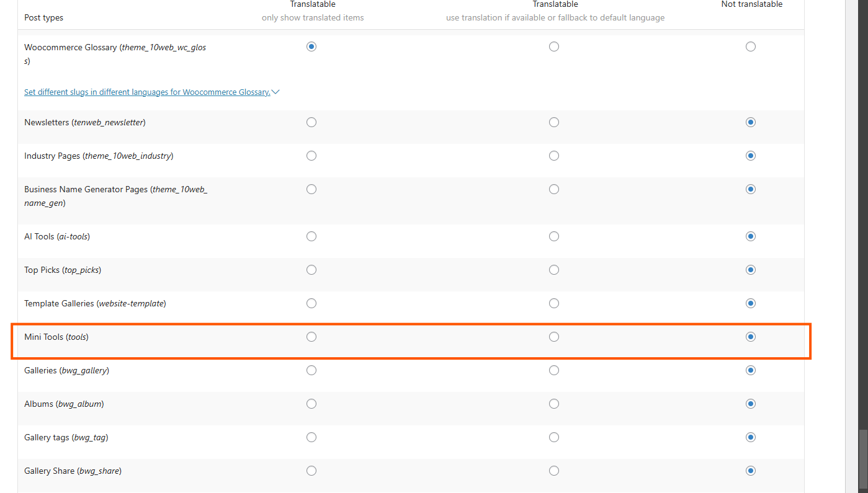868x493 pixels.
Task: Choose Not translatable for Business Name Generator Pages
Action: pyautogui.click(x=751, y=189)
